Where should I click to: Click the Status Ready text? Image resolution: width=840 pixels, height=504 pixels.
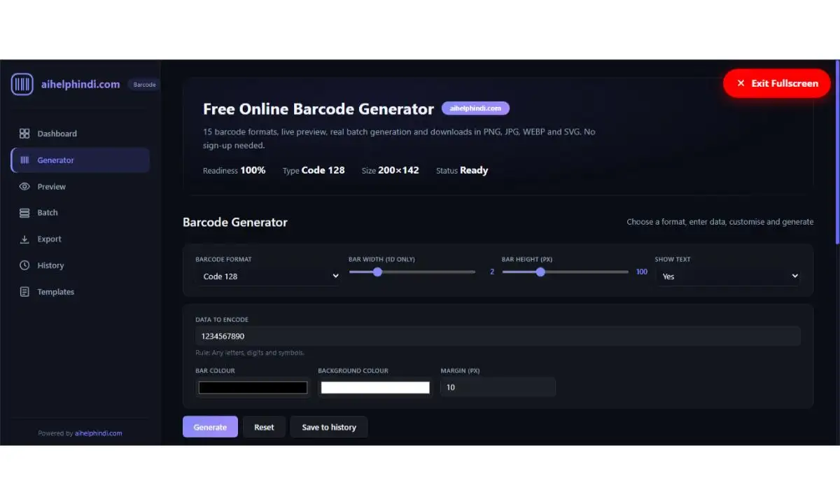click(x=462, y=170)
